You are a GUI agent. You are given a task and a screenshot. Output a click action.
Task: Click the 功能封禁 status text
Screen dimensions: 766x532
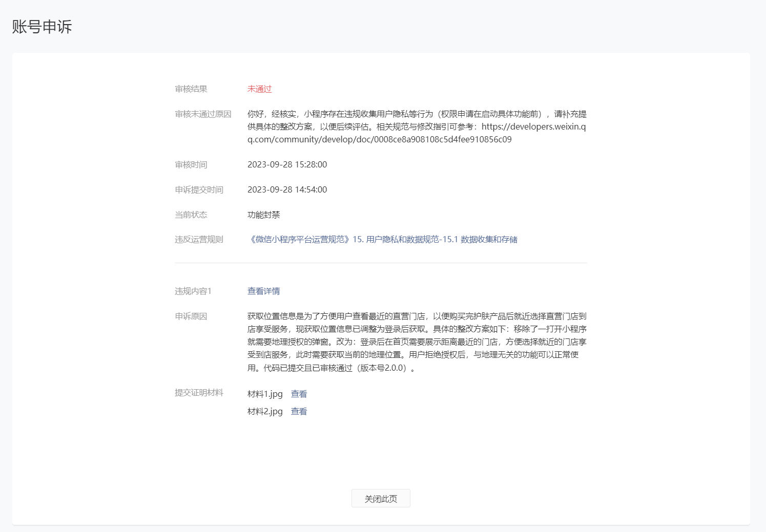click(263, 215)
